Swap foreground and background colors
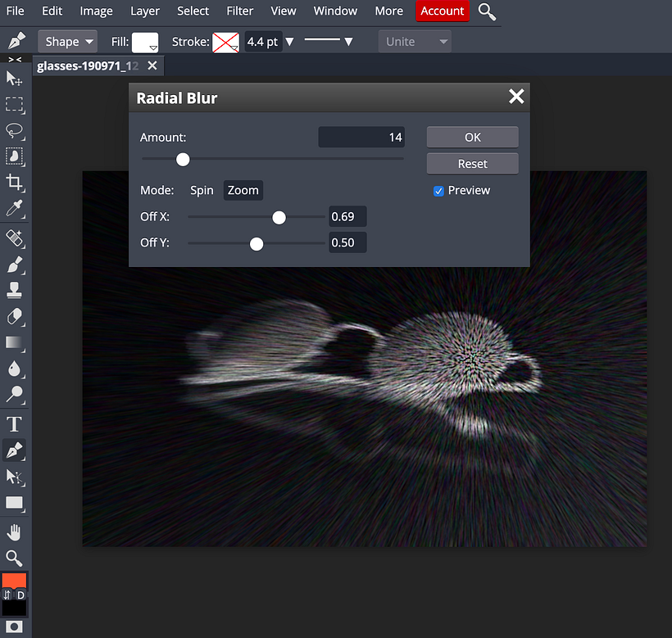672x638 pixels. (7, 595)
